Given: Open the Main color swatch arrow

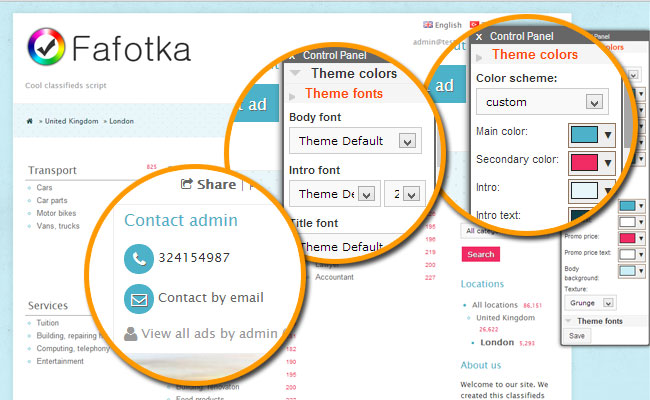Looking at the screenshot, I should [608, 135].
